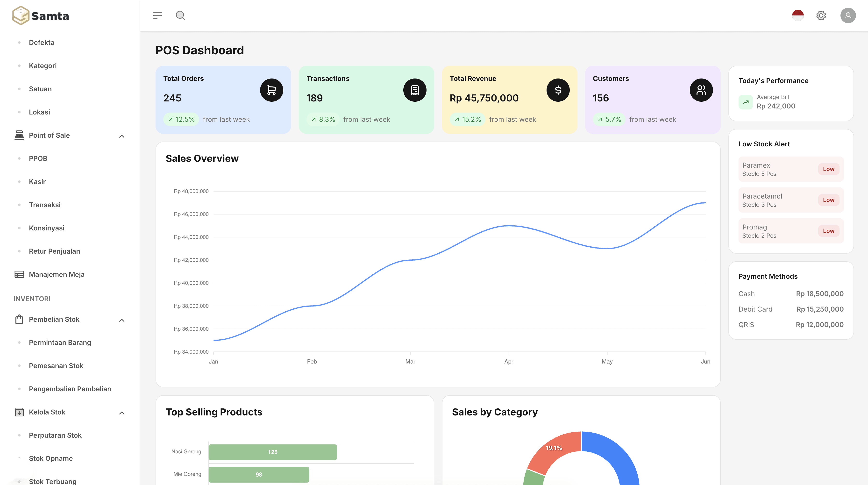Click the Nasi Goreng bar showing 125
The image size is (868, 485).
(273, 452)
